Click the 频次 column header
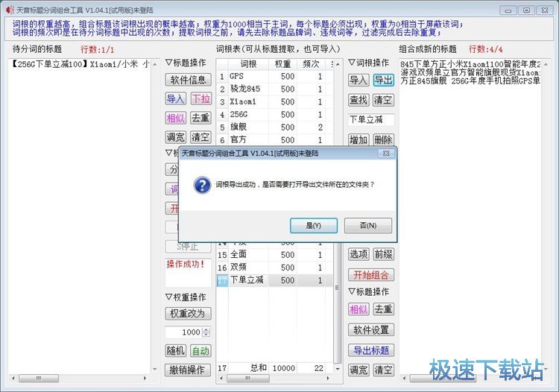Viewport: 559px width, 392px height. click(311, 64)
